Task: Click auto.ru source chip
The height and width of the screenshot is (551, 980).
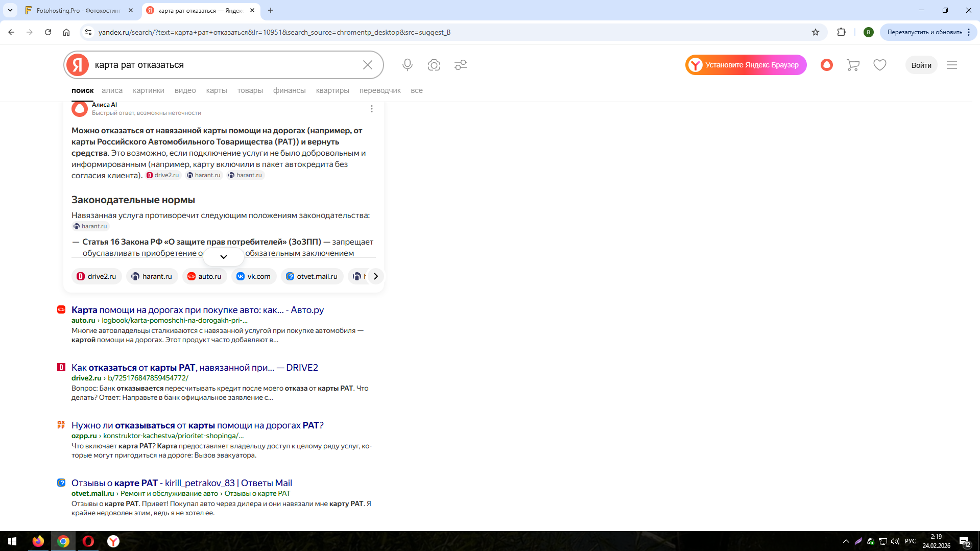Action: (204, 276)
